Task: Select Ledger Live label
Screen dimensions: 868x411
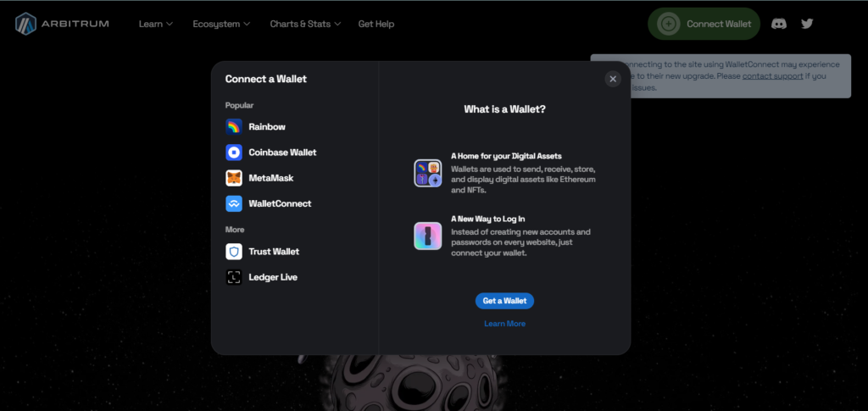Action: [273, 277]
